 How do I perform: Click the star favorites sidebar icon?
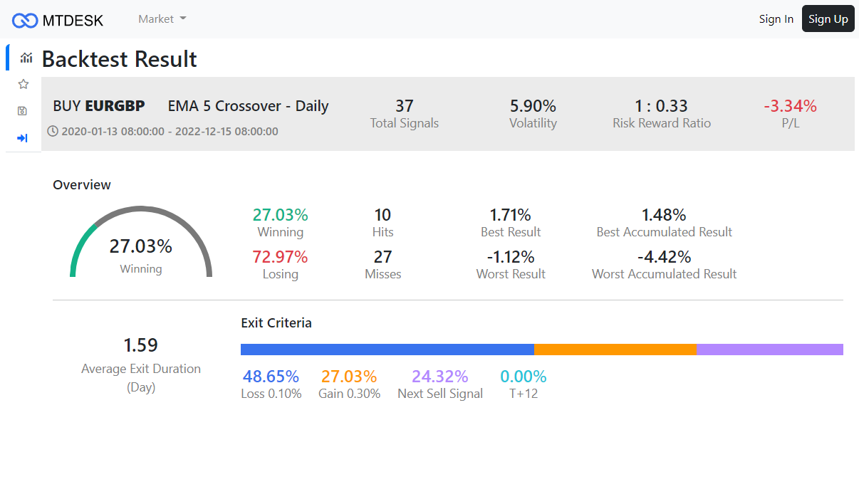(x=24, y=85)
